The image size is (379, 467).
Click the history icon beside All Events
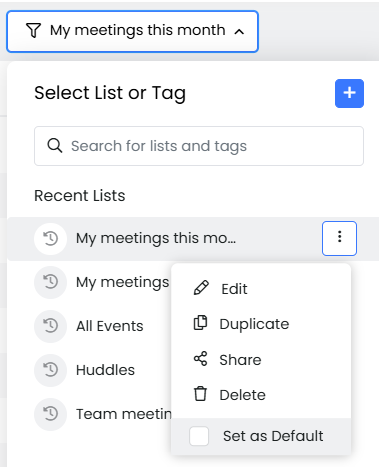[51, 326]
